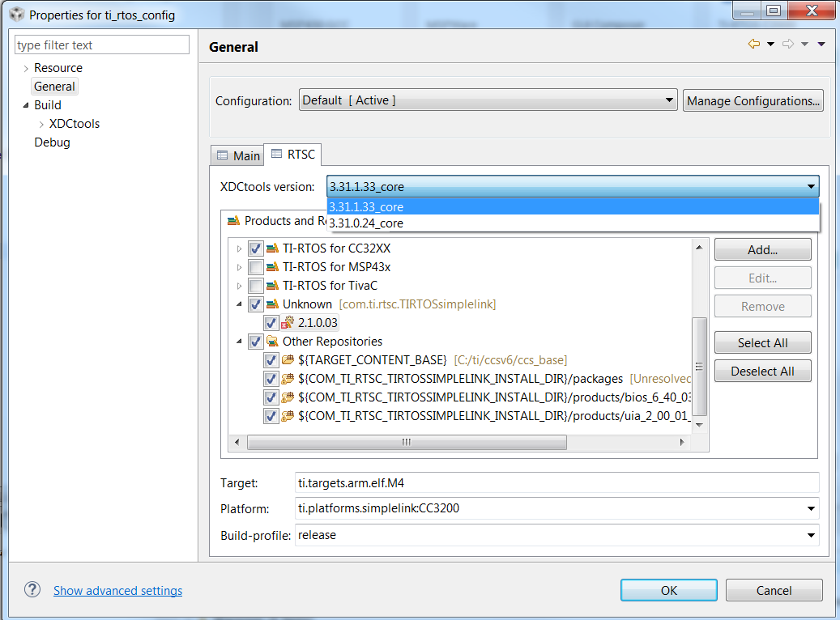Uncheck the Unknown TIRTOSsimplelink checkbox

[x=255, y=304]
